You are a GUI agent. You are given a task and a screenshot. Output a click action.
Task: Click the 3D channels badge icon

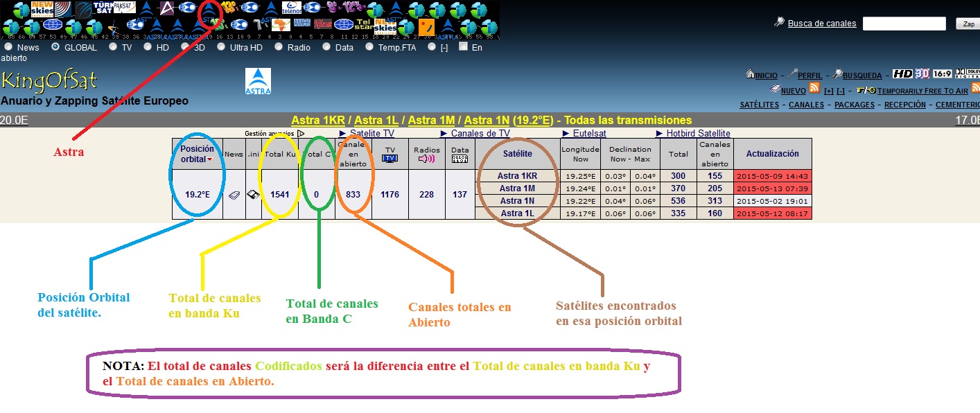(x=922, y=73)
